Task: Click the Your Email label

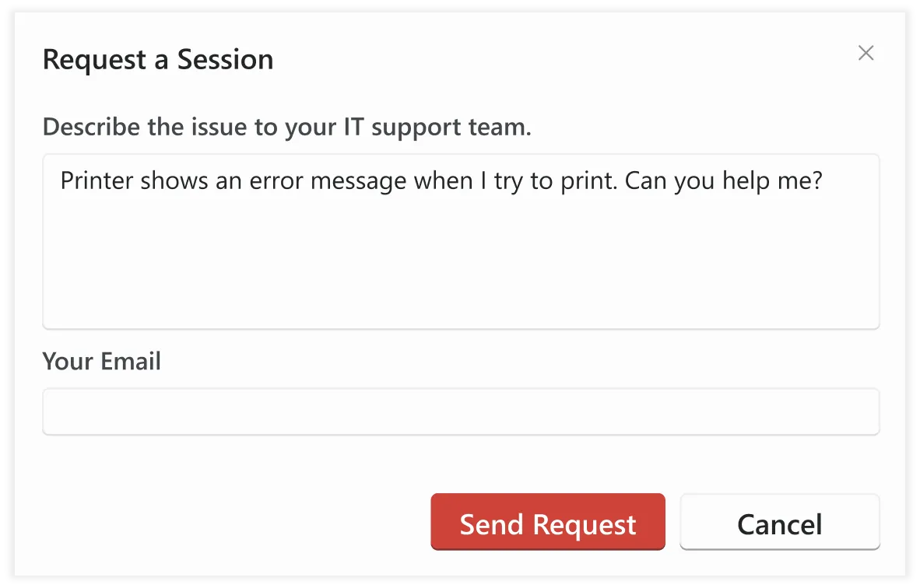Action: click(x=102, y=361)
